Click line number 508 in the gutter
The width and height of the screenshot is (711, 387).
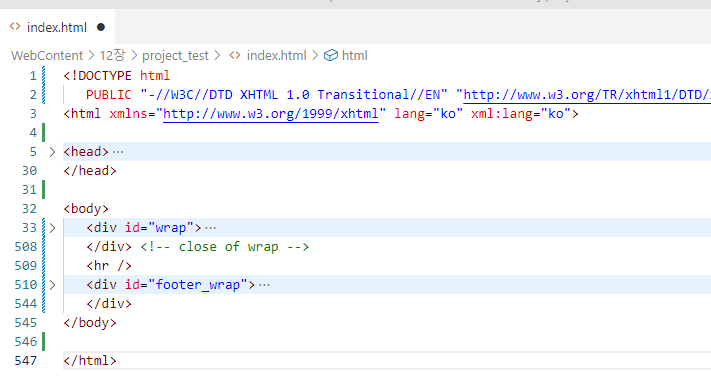point(25,247)
